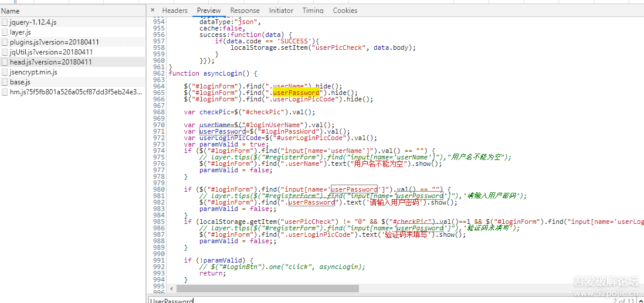This screenshot has height=303, width=644.
Task: Open the Cookies tab
Action: pos(345,11)
